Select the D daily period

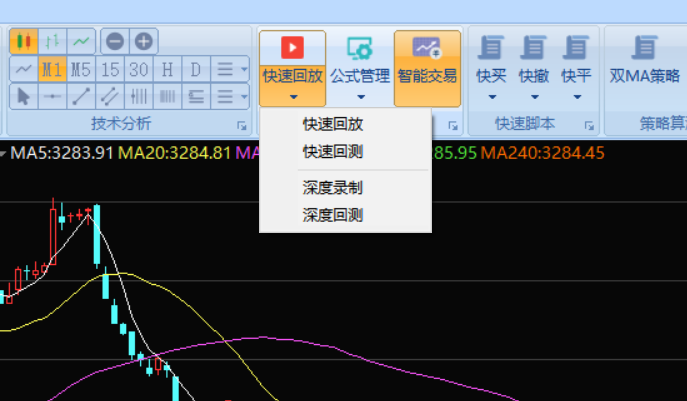pos(196,69)
